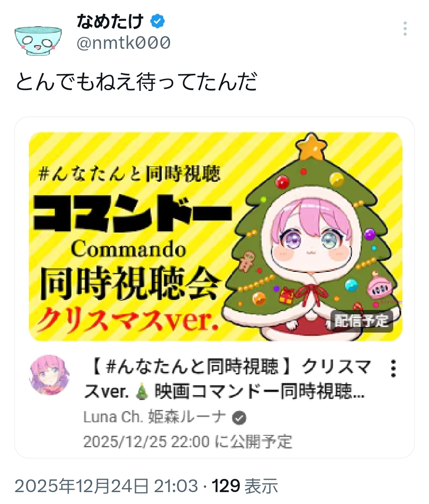
Task: Click the Luna Ch. 姫森ルーナ channel name
Action: pyautogui.click(x=155, y=417)
